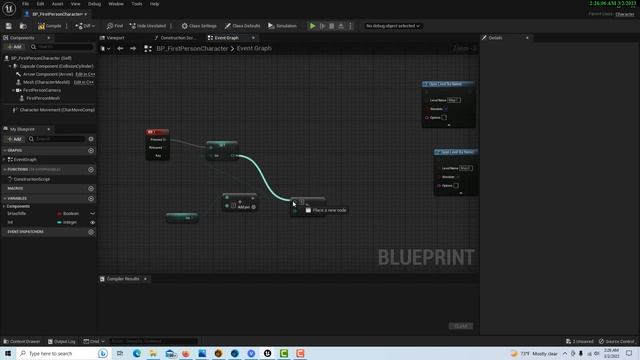The height and width of the screenshot is (360, 640).
Task: Change the Boolean variable type
Action: click(68, 213)
